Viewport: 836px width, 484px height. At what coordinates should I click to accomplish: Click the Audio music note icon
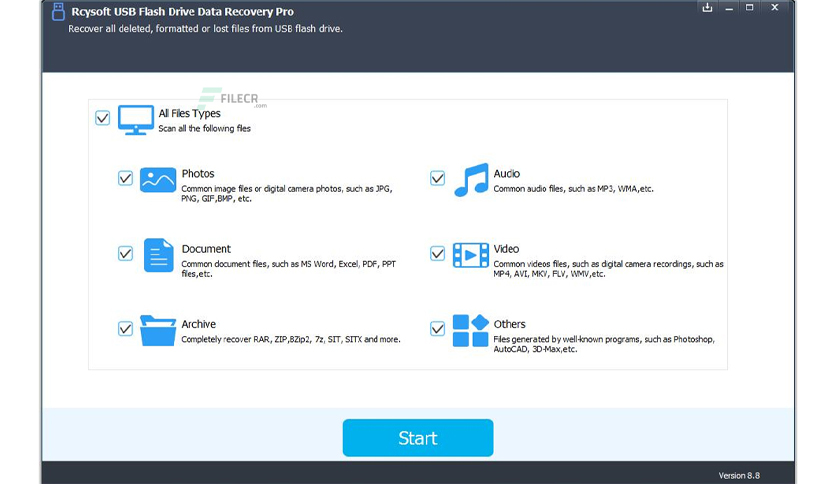[471, 180]
